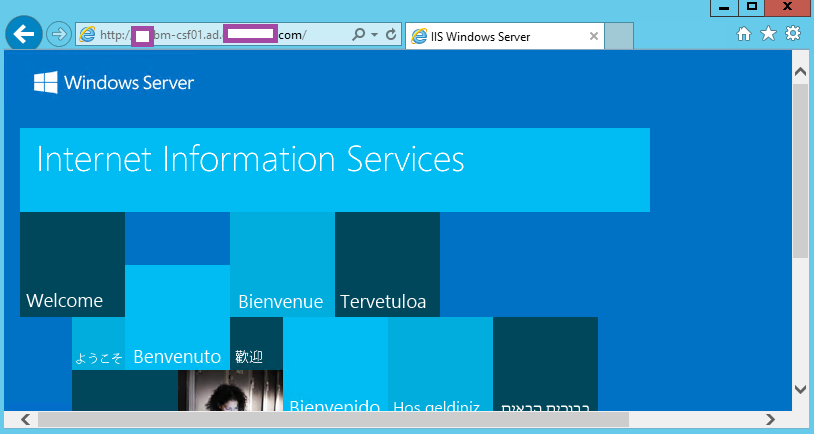Click the Bienvenue tile

click(x=282, y=264)
